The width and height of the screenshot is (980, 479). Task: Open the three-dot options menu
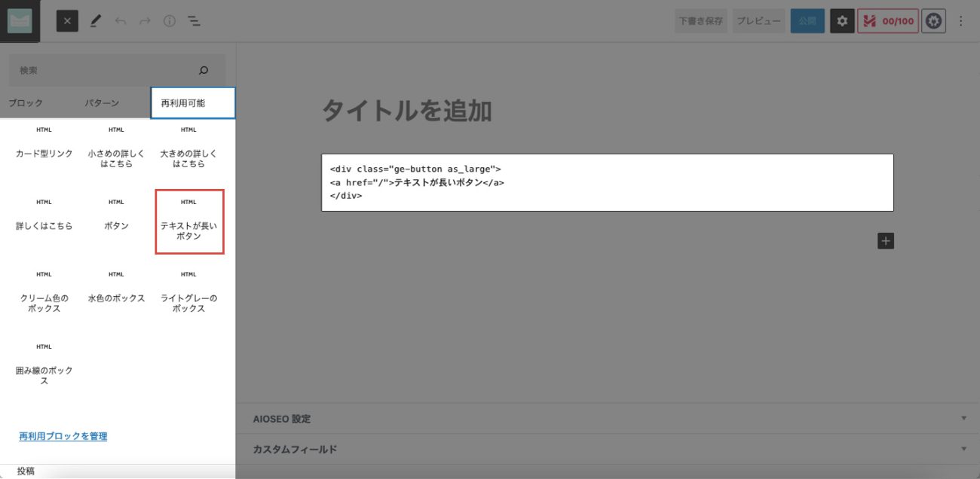(960, 21)
